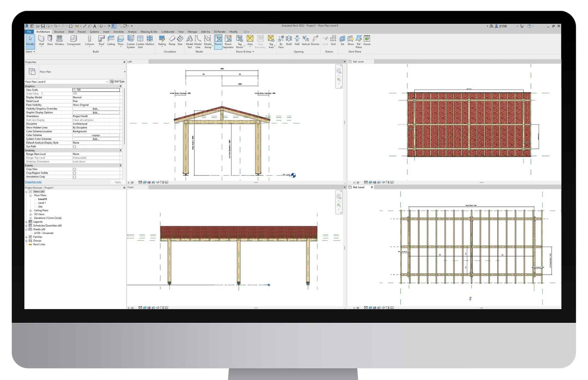Open the Properties help link

33,182
